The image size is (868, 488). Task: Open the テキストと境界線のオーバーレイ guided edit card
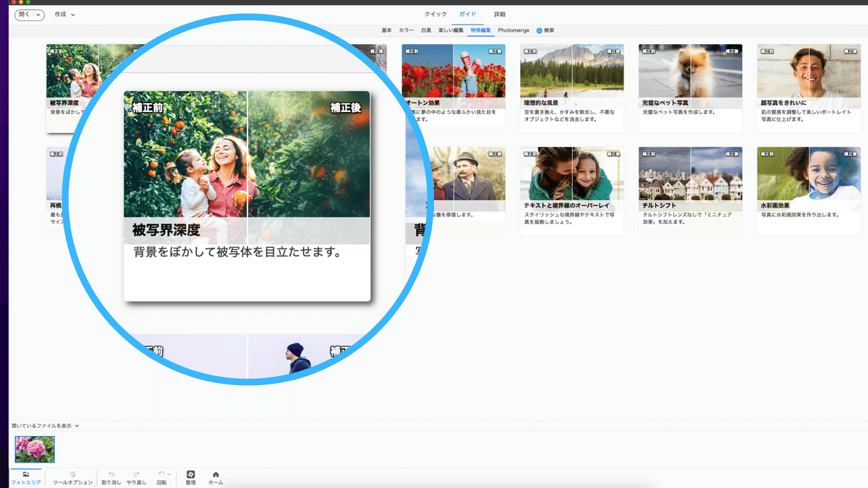572,191
